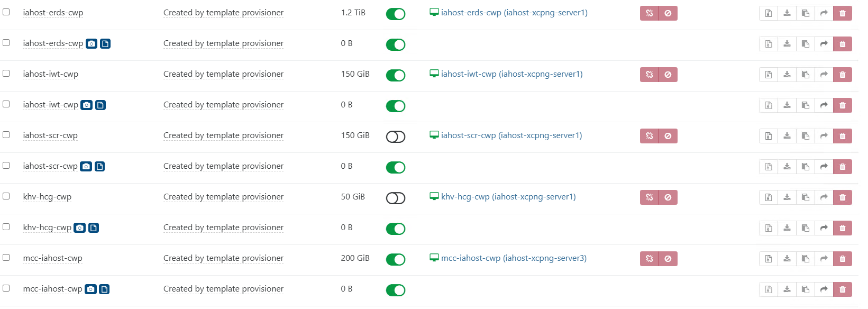The image size is (868, 309).
Task: Click the camera snapshot badge beside iahost-erds-cwp
Action: point(92,43)
